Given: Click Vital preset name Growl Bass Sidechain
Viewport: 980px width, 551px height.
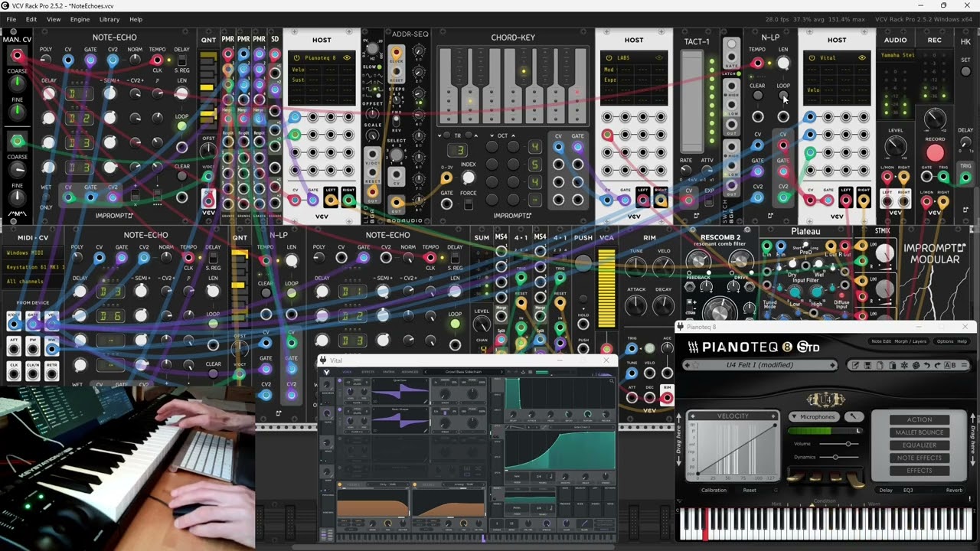Looking at the screenshot, I should 463,372.
